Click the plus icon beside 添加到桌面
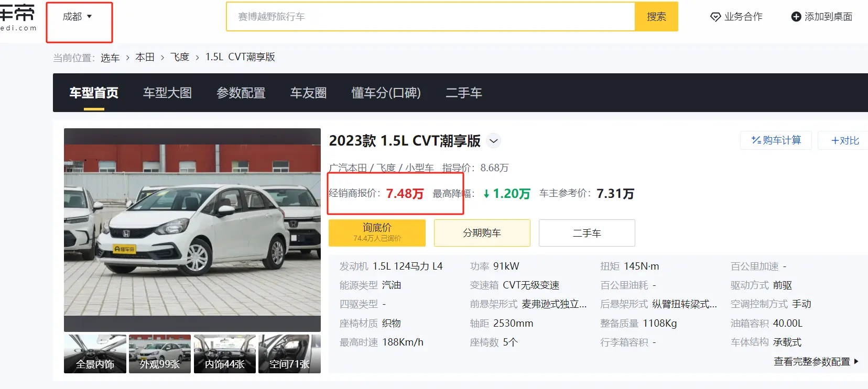 pyautogui.click(x=796, y=17)
